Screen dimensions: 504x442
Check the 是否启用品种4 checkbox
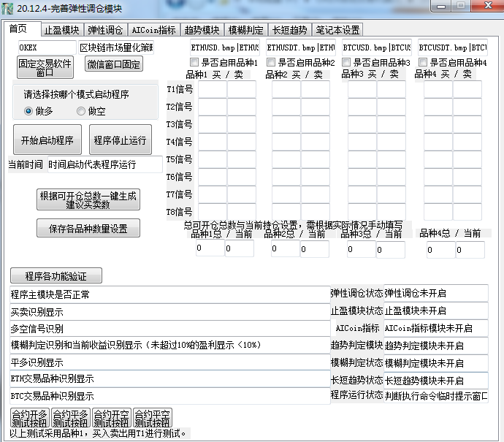(424, 63)
